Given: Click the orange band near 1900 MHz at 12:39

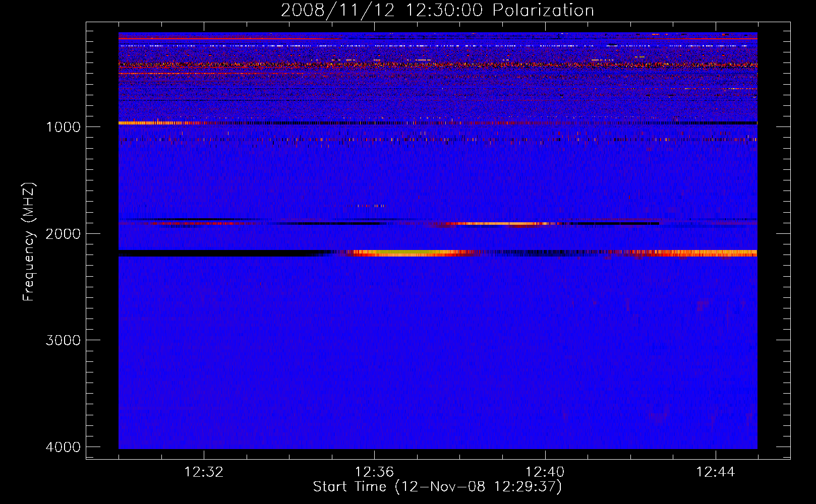Looking at the screenshot, I should (502, 223).
